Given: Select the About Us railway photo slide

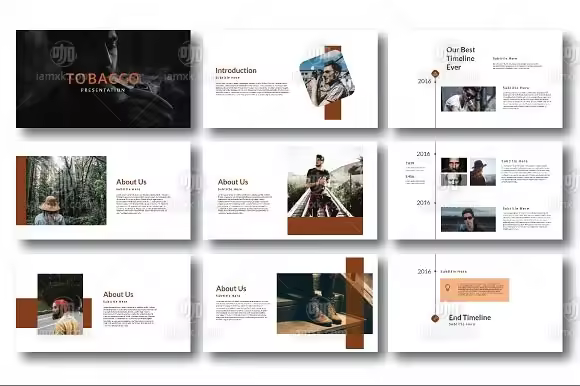Looking at the screenshot, I should point(290,191).
